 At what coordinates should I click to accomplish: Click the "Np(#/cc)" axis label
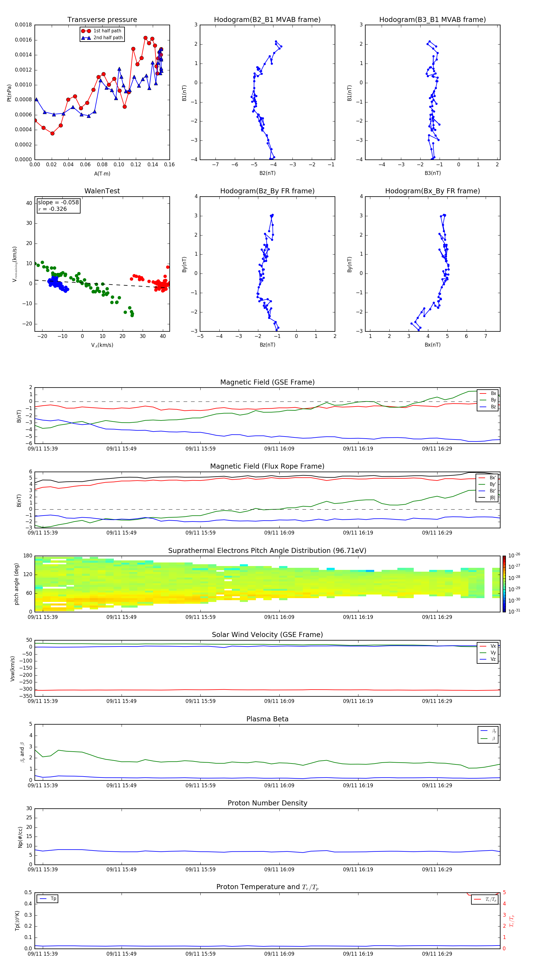[x=20, y=837]
